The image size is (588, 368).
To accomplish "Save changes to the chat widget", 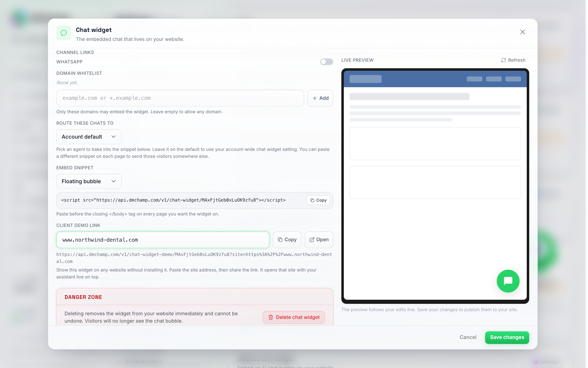I will [x=507, y=337].
